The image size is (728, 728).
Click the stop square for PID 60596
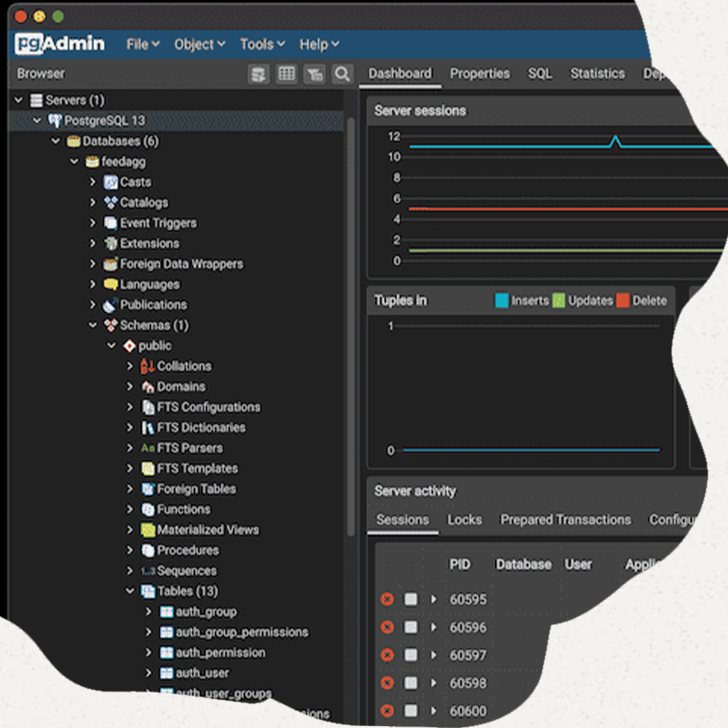[x=410, y=628]
